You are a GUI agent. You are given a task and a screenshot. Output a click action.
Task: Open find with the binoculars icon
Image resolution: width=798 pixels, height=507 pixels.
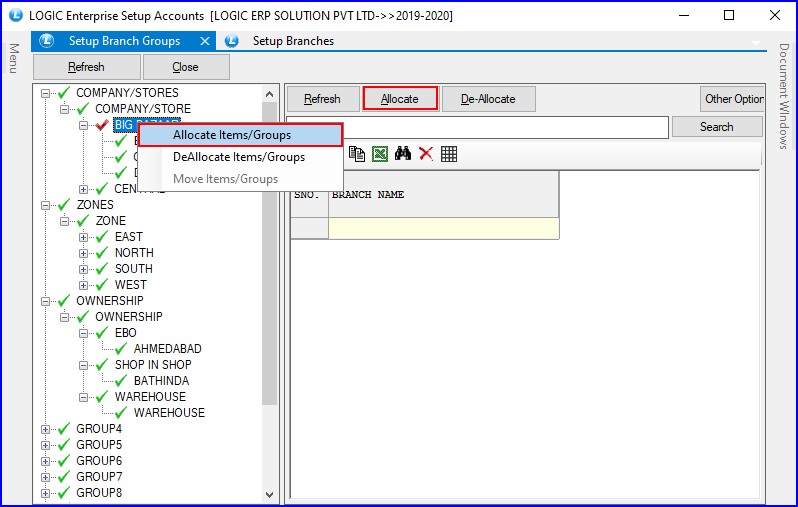click(403, 153)
